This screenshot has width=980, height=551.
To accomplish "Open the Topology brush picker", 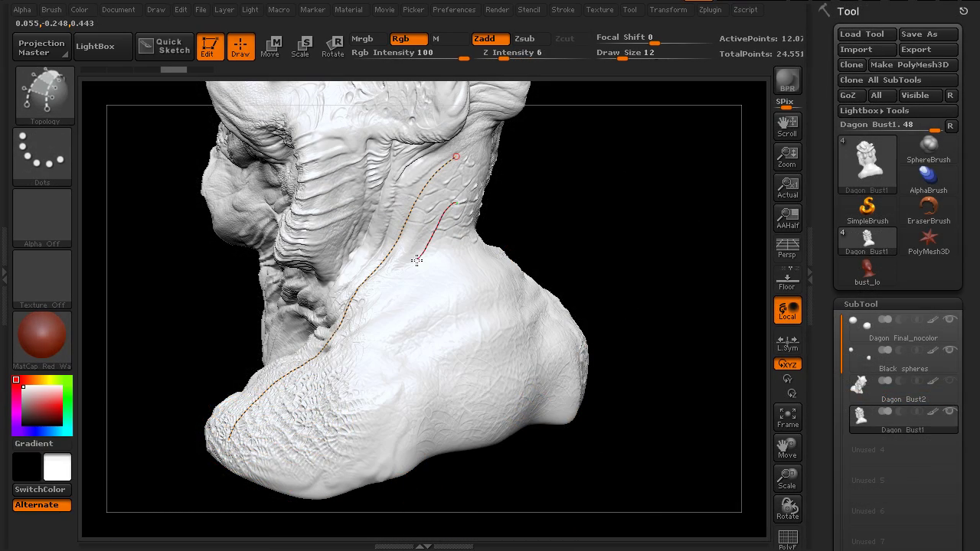I will 44,94.
